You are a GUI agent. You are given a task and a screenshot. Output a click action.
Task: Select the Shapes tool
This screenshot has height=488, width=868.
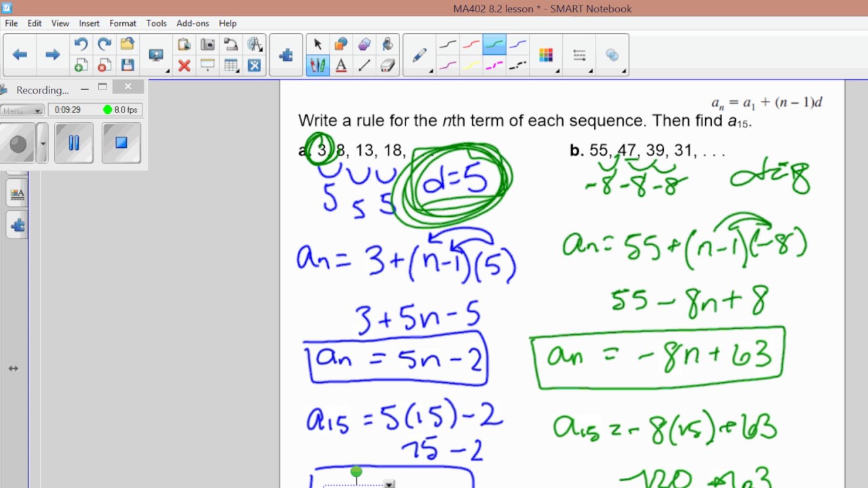tap(341, 44)
